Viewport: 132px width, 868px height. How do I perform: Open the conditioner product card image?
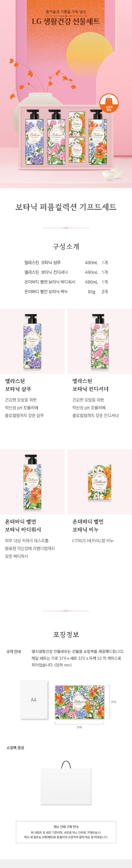[x=100, y=341]
